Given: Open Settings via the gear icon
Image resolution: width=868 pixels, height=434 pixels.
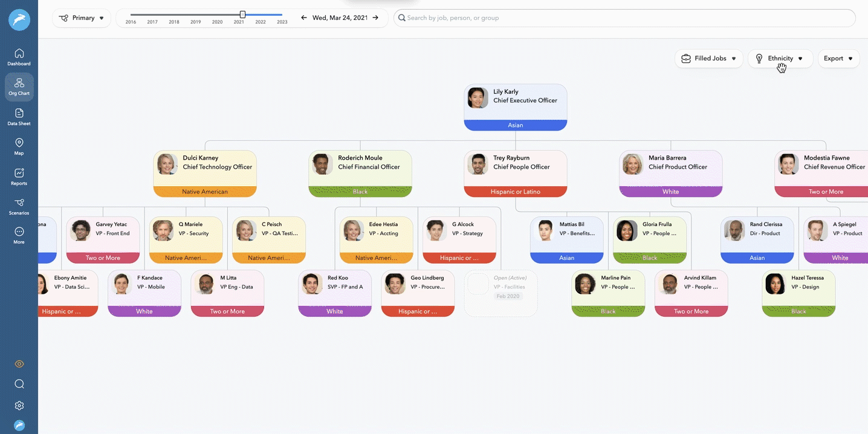Looking at the screenshot, I should (x=19, y=405).
